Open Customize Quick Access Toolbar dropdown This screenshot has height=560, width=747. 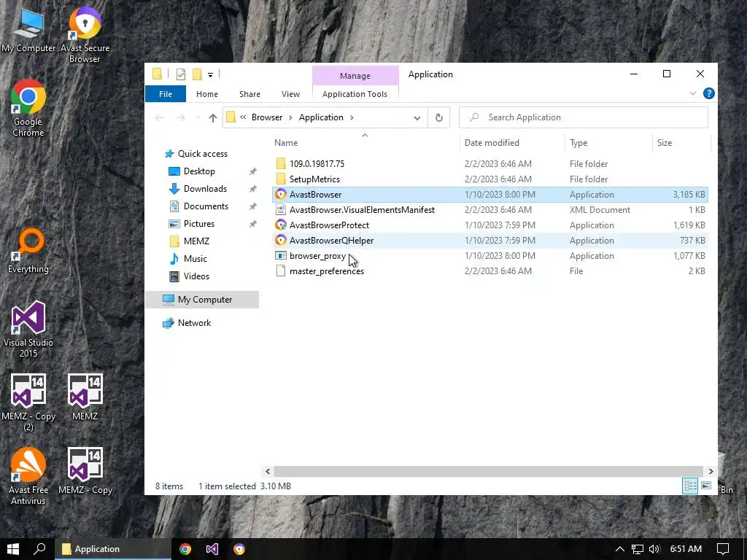point(210,75)
